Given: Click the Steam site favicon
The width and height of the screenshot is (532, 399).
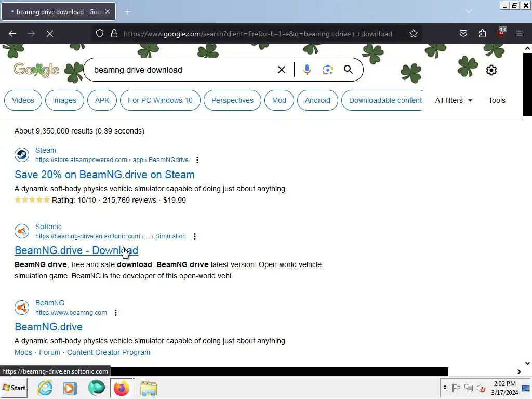Looking at the screenshot, I should [22, 155].
